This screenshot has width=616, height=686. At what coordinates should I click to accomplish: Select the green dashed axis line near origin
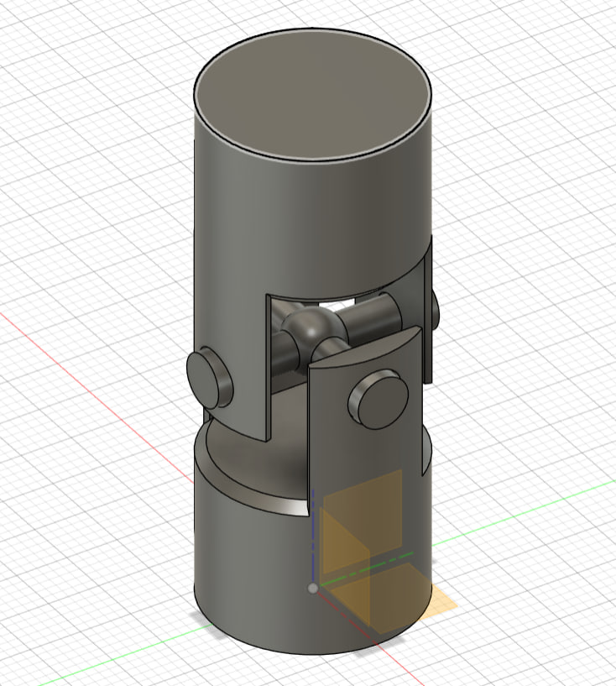[x=367, y=568]
